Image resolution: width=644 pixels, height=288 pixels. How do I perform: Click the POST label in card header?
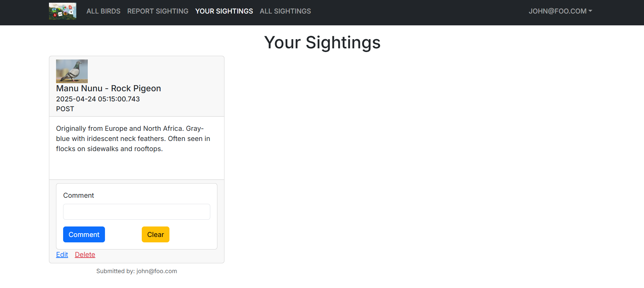point(65,109)
